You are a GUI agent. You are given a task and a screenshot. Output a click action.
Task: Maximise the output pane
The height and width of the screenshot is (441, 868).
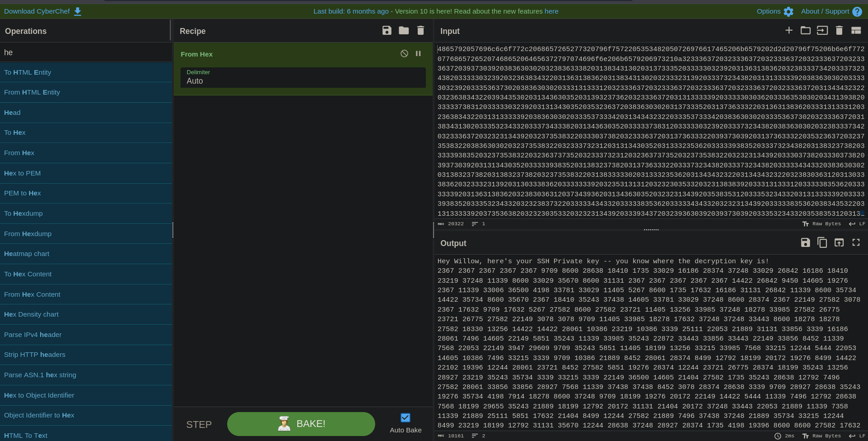click(x=856, y=243)
